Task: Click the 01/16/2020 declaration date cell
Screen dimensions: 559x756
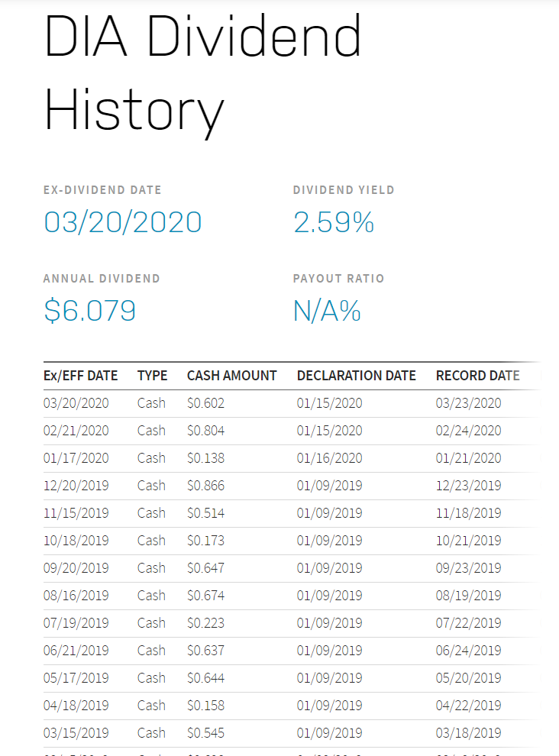Action: 329,458
